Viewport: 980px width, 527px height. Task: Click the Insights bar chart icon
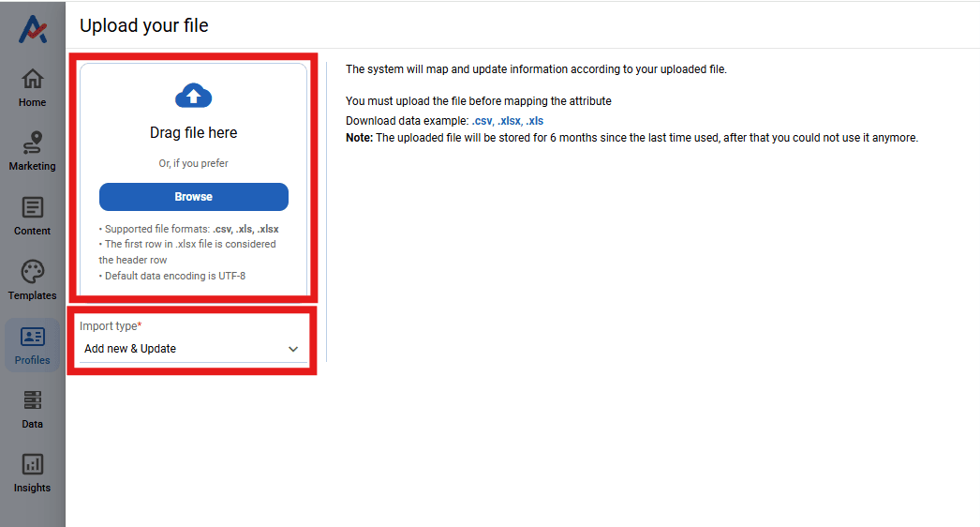click(33, 464)
